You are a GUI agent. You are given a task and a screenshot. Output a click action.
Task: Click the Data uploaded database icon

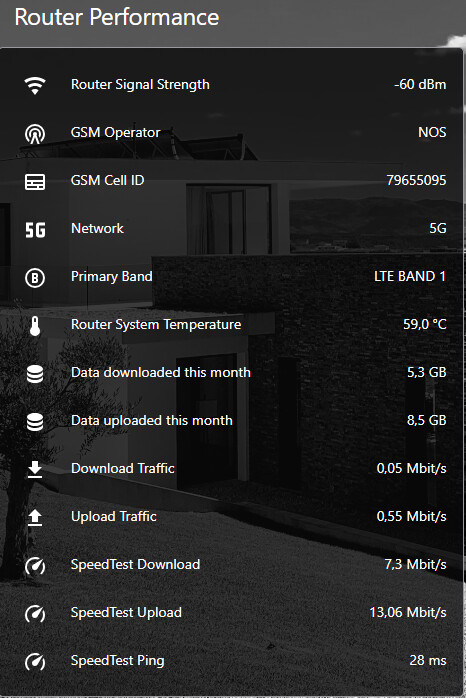coord(35,422)
